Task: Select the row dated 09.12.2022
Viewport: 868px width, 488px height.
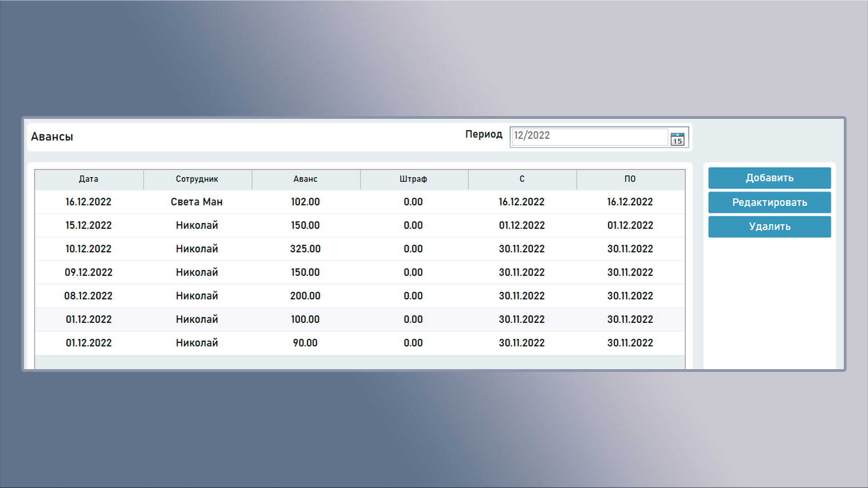Action: point(89,272)
